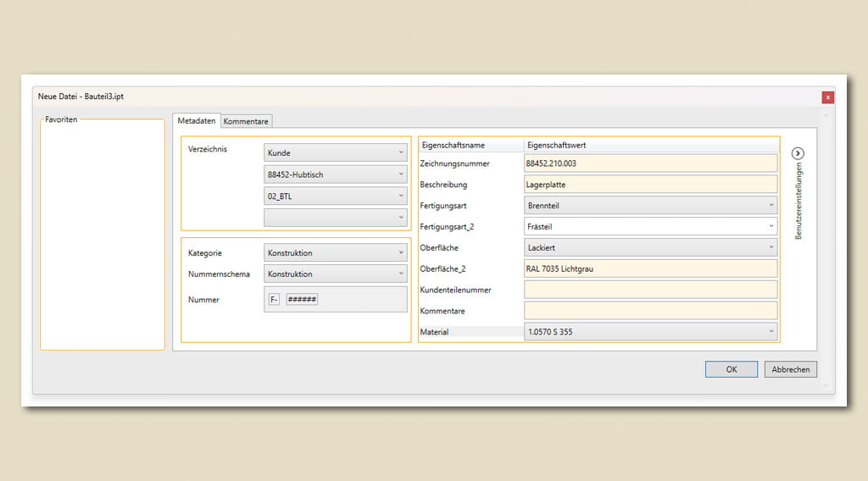Open the Kunde directory dropdown
The width and height of the screenshot is (868, 481).
point(336,153)
